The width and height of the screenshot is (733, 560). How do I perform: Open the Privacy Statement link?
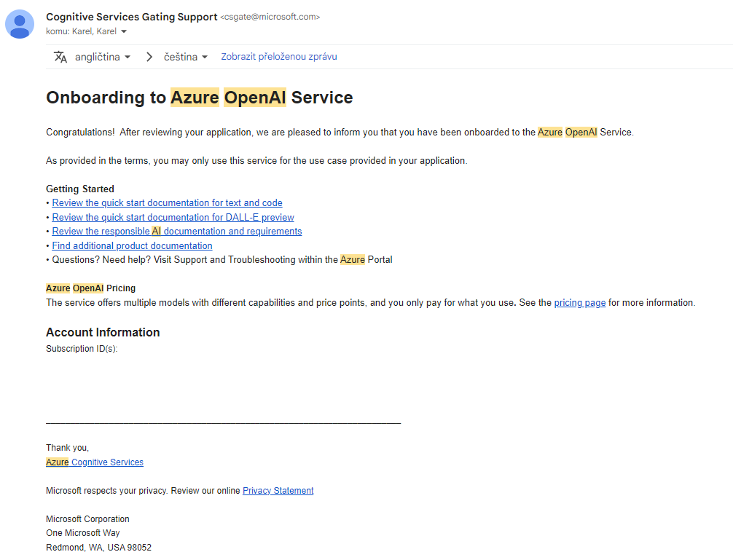point(278,490)
